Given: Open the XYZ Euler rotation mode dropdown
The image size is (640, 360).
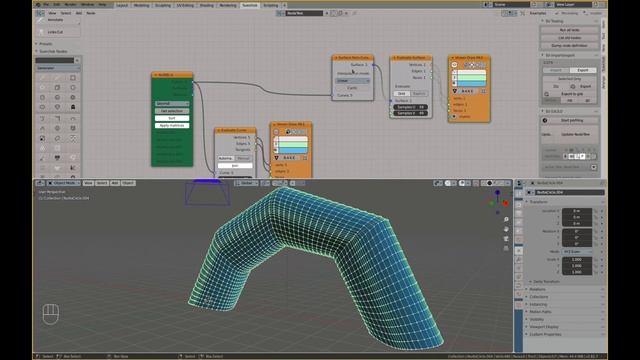Looking at the screenshot, I should [578, 252].
